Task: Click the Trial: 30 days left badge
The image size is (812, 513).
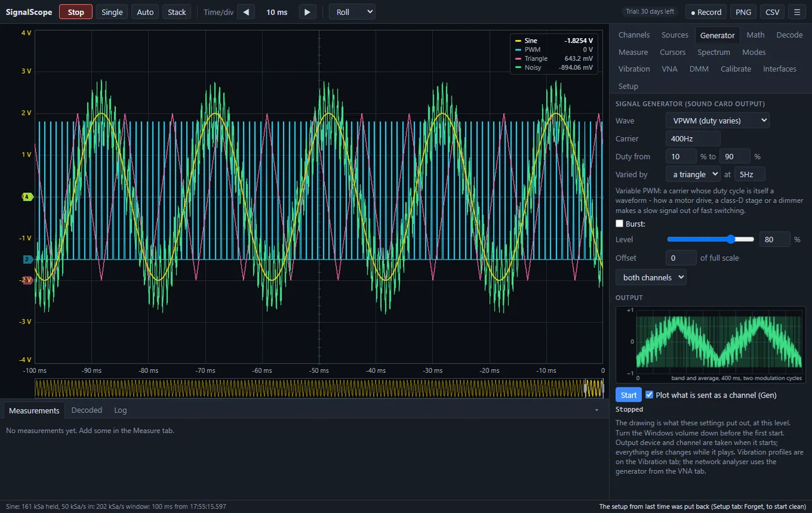Action: pos(650,12)
